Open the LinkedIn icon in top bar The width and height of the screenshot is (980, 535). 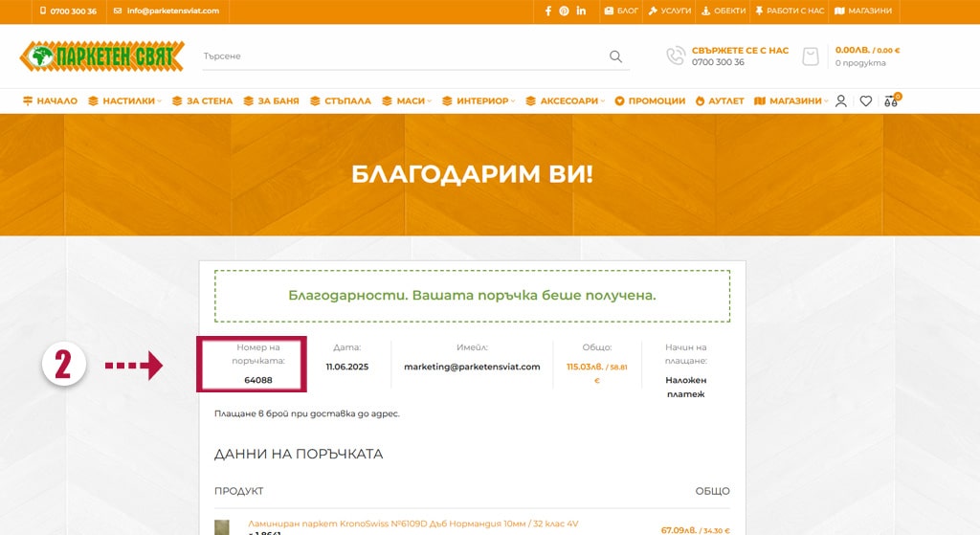coord(581,11)
